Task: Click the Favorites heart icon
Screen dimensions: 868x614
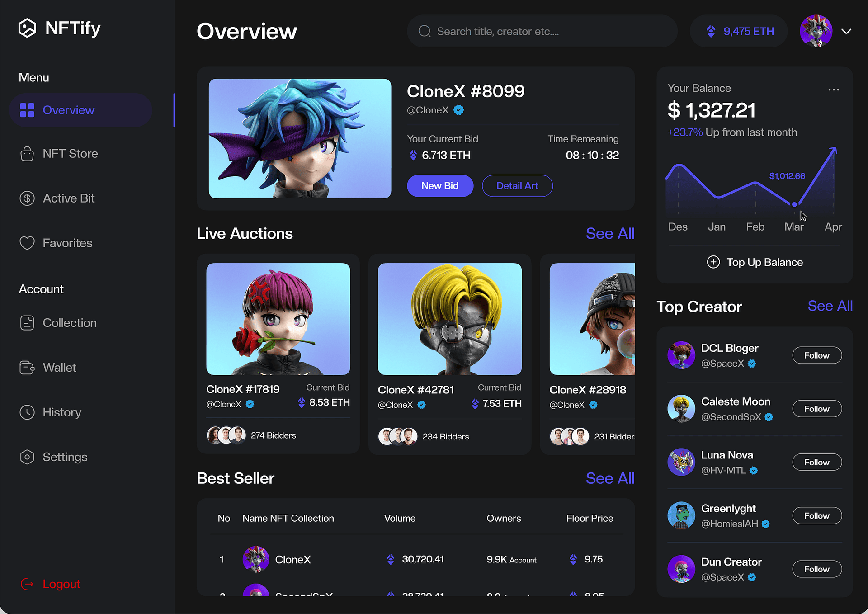Action: click(27, 243)
